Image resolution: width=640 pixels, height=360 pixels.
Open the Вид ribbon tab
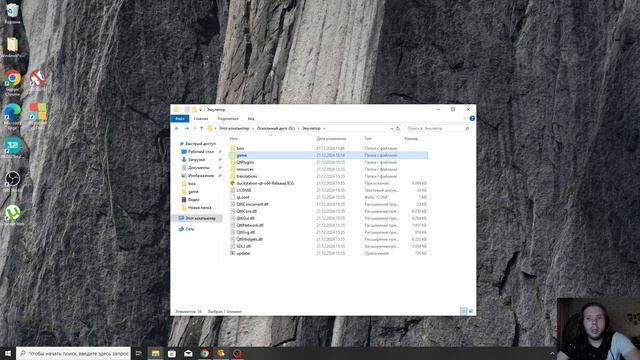(251, 118)
